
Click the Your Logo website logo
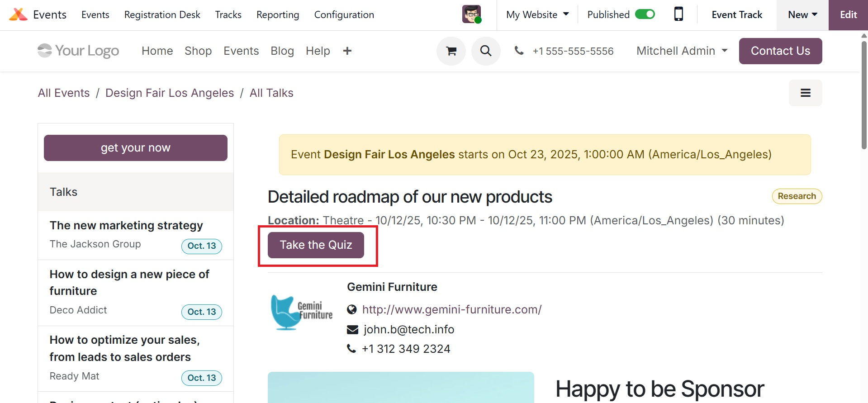(78, 51)
